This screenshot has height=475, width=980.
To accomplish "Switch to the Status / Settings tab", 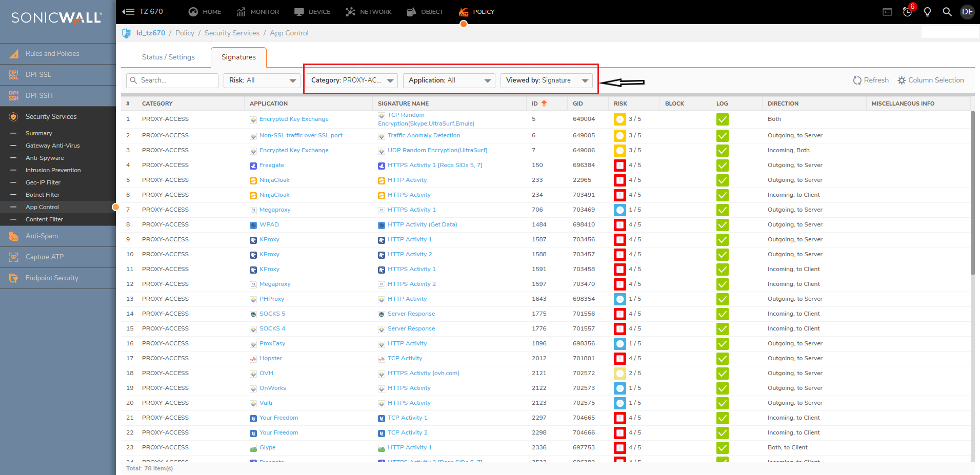I will [x=168, y=57].
